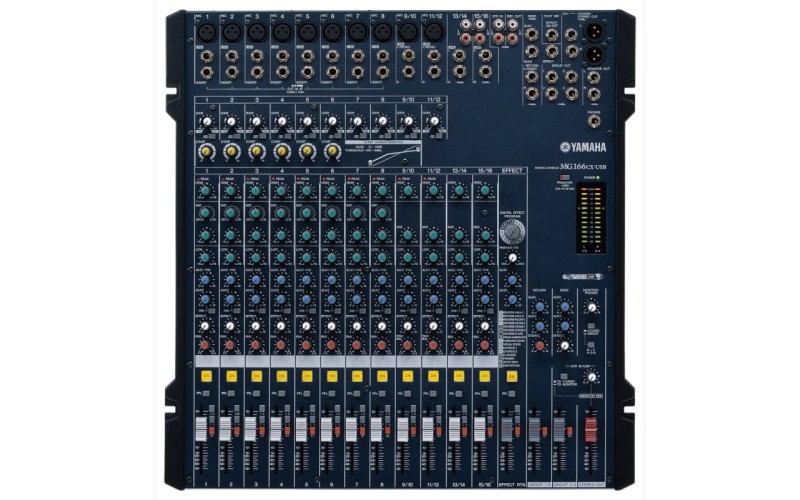This screenshot has height=500, width=800.
Task: Click the MG166CX-USB model label
Action: 583,166
